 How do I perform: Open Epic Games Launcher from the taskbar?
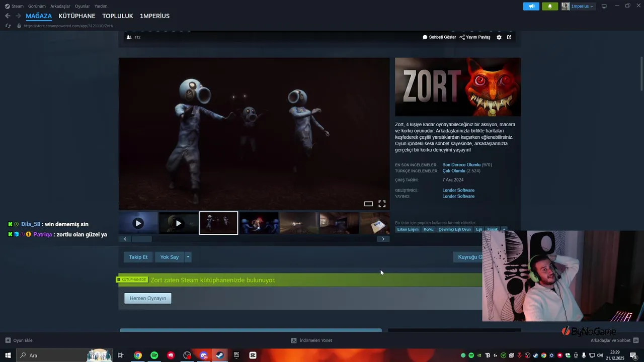click(236, 355)
